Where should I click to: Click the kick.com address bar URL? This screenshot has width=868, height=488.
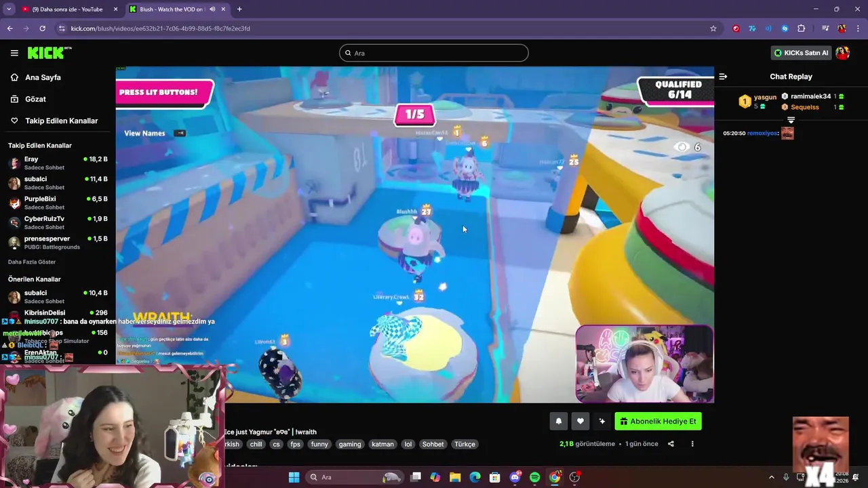160,28
